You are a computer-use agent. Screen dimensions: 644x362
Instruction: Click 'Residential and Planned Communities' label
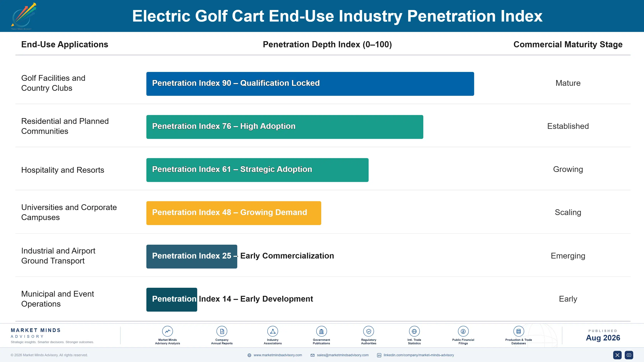[65, 126]
